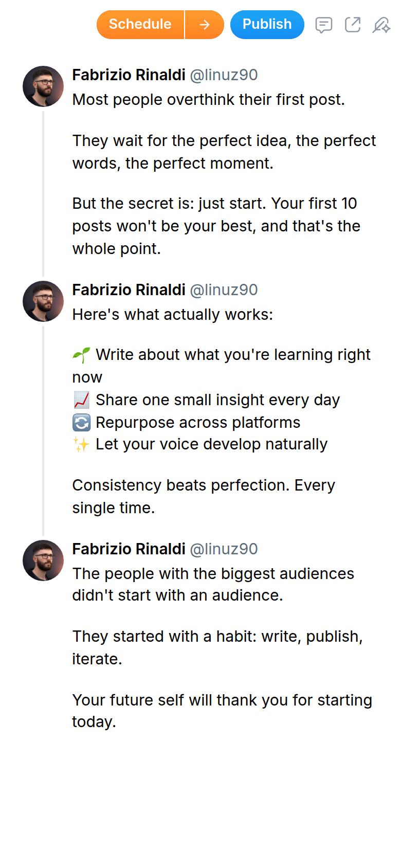Click the AI writing pen sparkle icon

(381, 25)
